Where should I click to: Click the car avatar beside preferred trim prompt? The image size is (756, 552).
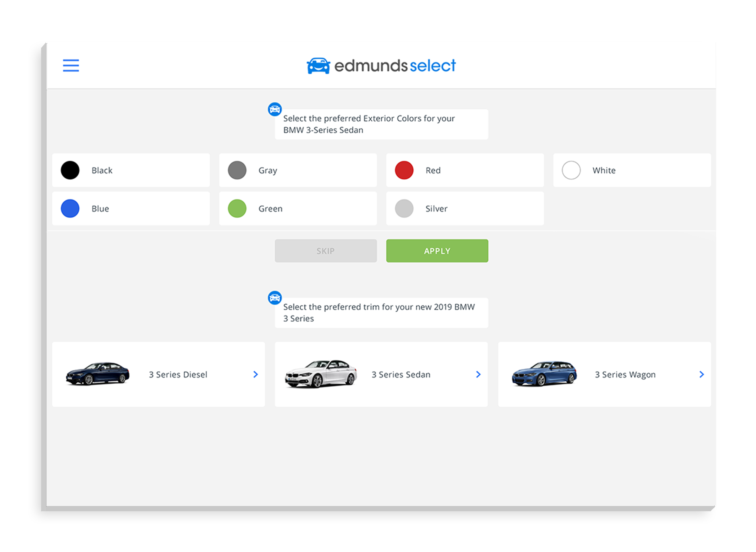275,298
